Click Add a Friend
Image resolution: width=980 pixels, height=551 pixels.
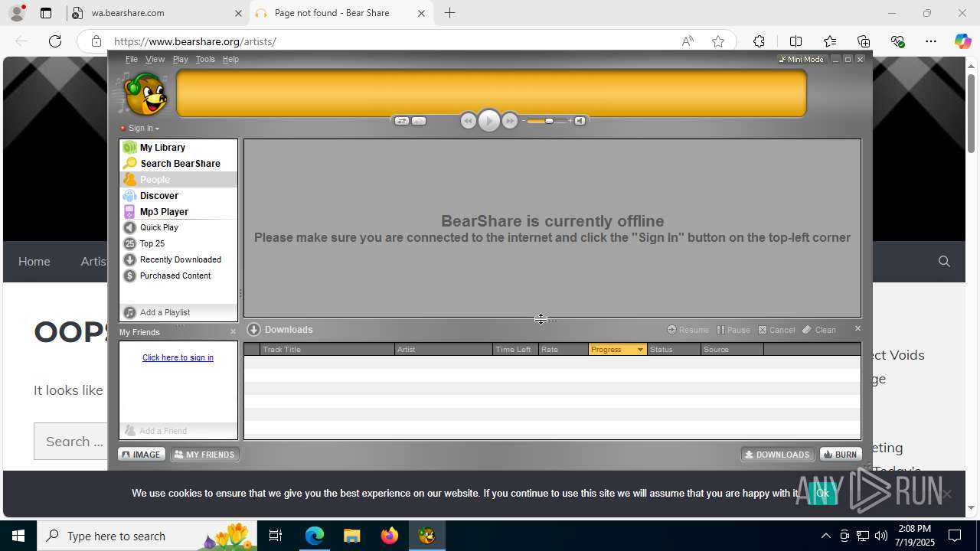(x=178, y=431)
